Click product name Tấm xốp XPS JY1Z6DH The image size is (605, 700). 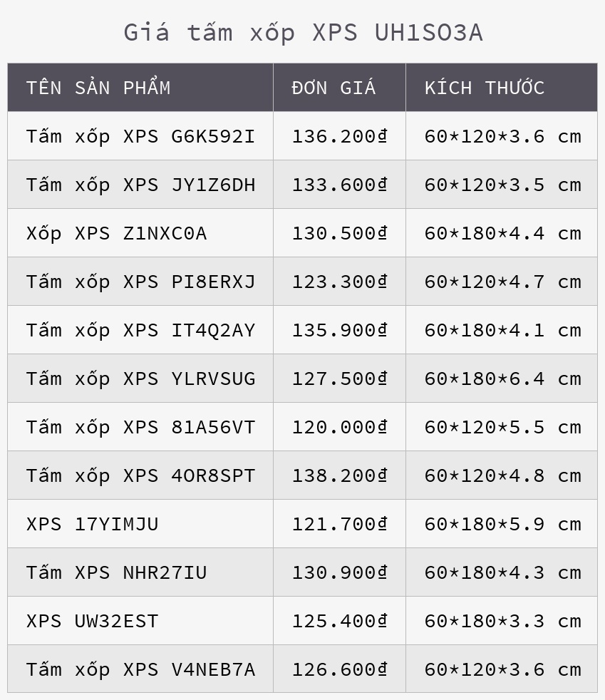point(140,185)
